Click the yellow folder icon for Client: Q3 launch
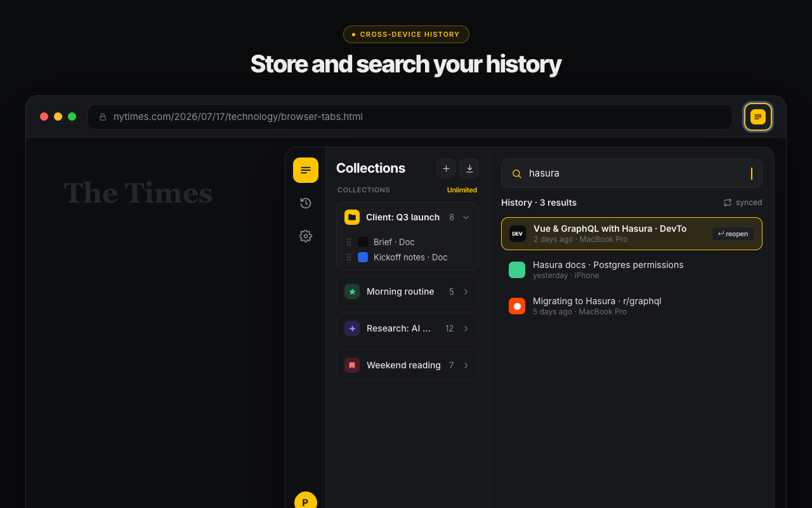The height and width of the screenshot is (508, 812). (352, 217)
